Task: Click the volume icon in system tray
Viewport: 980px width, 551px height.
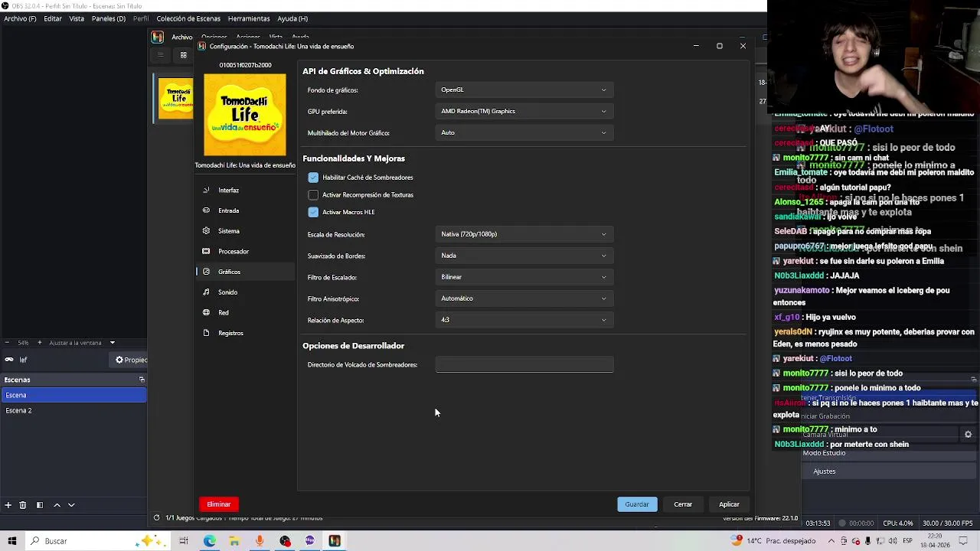Action: pyautogui.click(x=893, y=541)
